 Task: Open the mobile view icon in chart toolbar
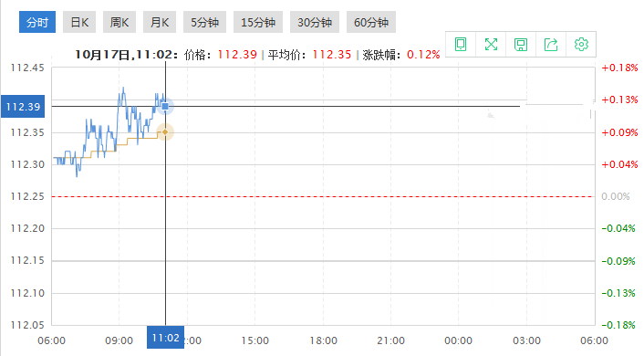[461, 45]
